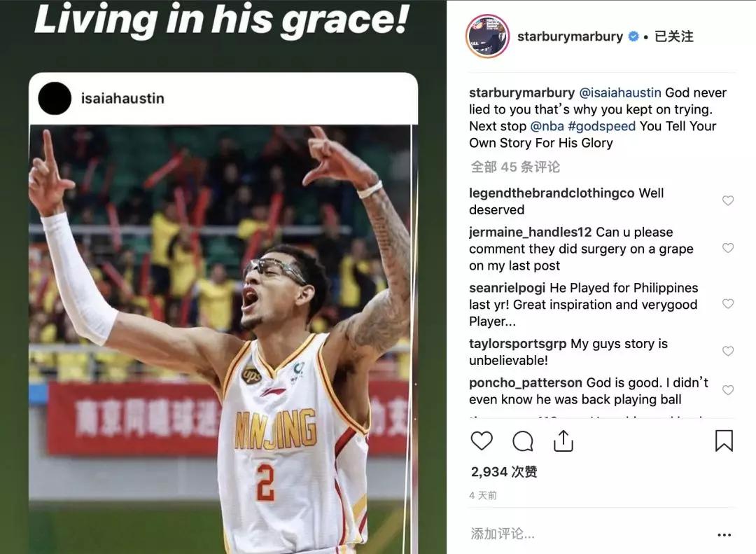Toggle the 已关注 following button
The image size is (756, 554).
[673, 36]
